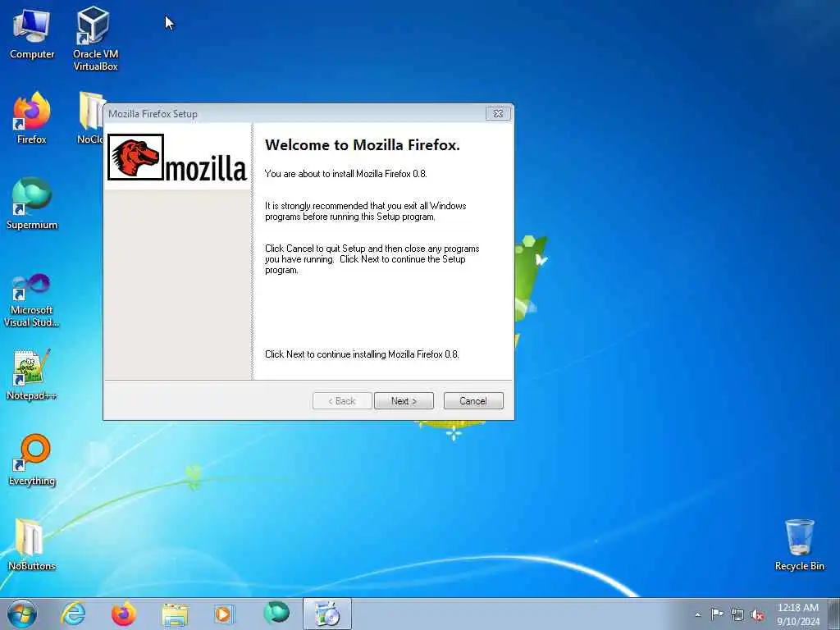The height and width of the screenshot is (630, 840).
Task: Click the Mozilla Firefox Setup title bar
Action: [x=294, y=113]
